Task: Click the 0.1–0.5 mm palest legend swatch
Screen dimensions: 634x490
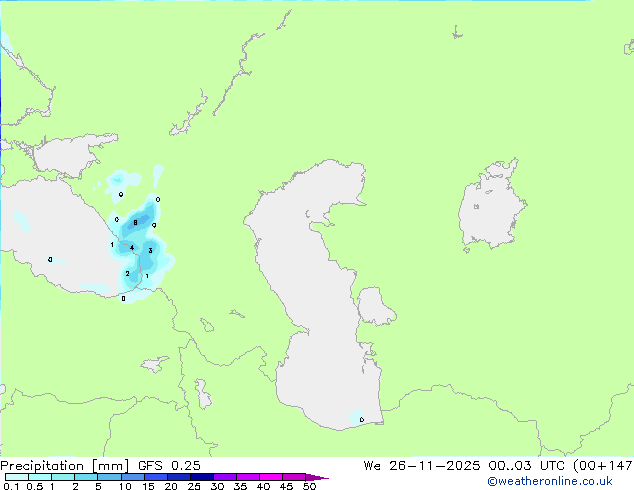Action: [17, 477]
